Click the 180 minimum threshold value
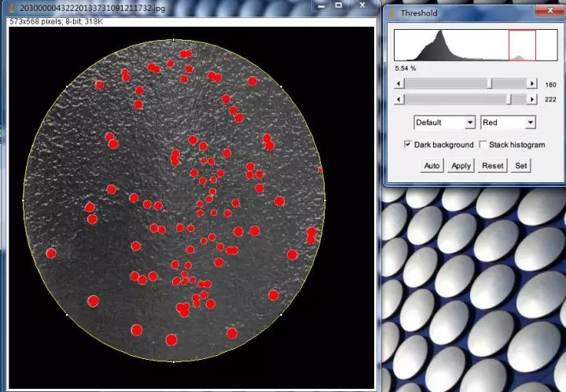Image resolution: width=566 pixels, height=392 pixels. pyautogui.click(x=550, y=85)
